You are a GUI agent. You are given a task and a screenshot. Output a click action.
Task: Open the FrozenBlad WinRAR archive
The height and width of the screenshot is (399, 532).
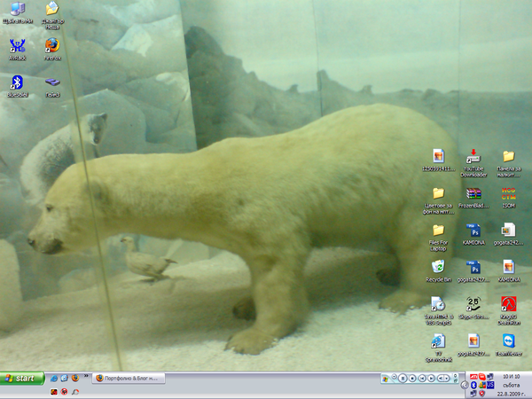point(473,198)
